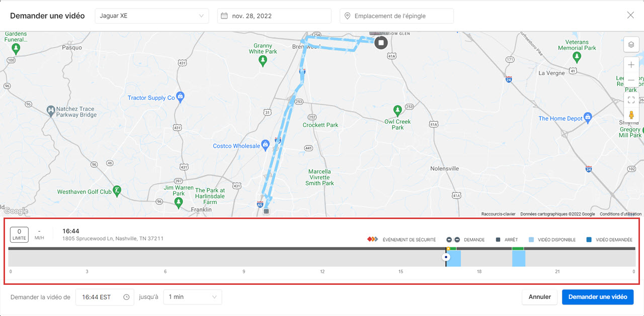
Task: Click the Franklin map label
Action: pos(201,209)
